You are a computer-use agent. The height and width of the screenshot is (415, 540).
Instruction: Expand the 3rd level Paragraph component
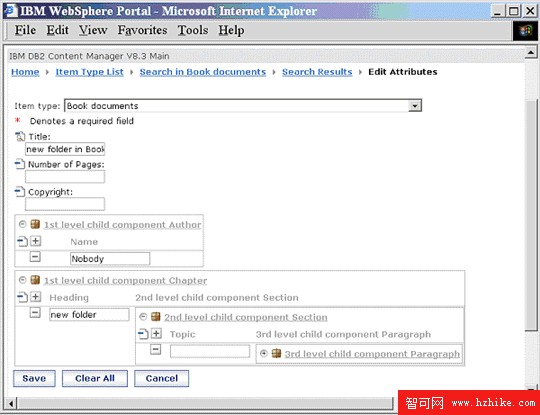tap(264, 353)
